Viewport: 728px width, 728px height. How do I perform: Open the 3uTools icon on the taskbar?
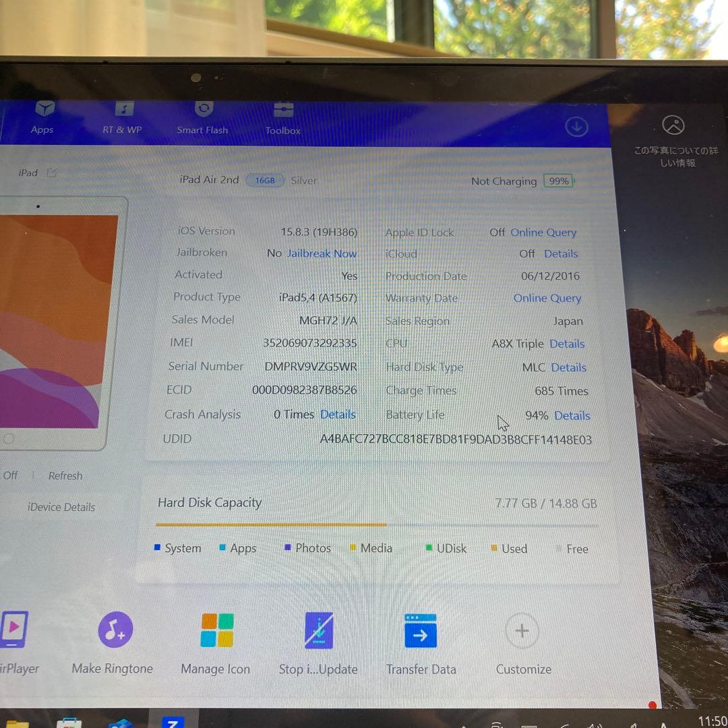pos(173,721)
